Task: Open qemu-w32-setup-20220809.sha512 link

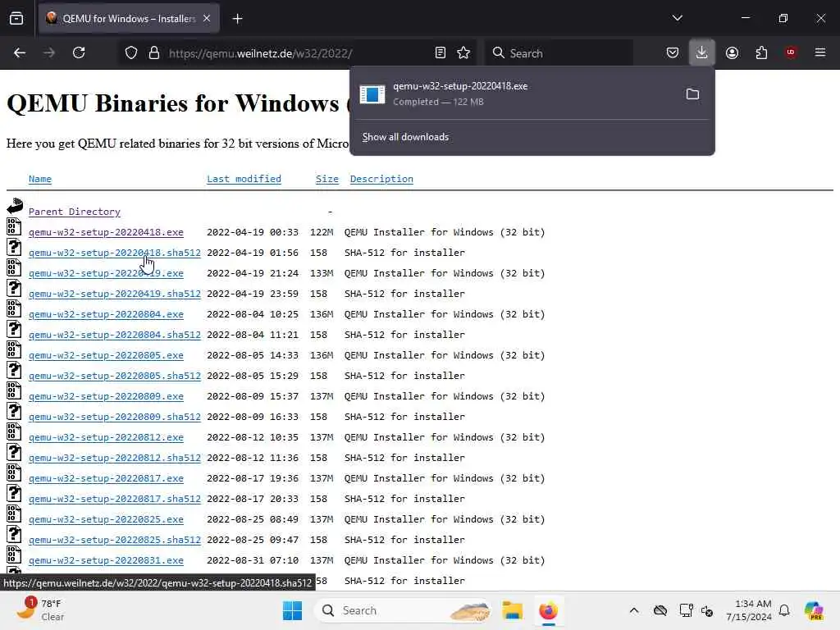Action: [x=115, y=417]
